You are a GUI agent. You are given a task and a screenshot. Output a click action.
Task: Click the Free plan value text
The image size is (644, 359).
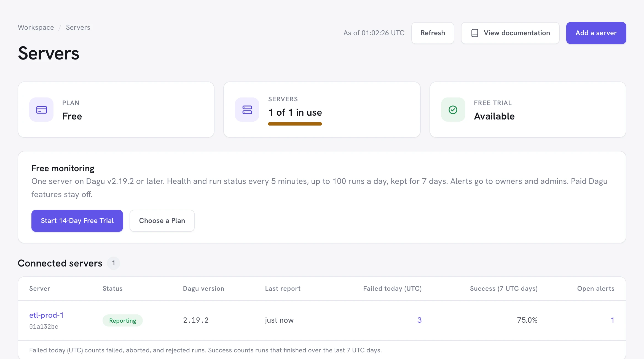pos(72,116)
